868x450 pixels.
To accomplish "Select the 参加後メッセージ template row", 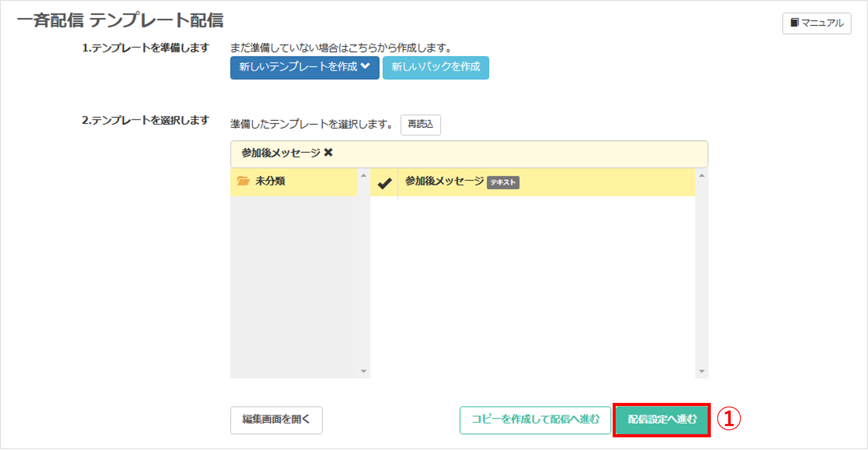I will point(532,182).
